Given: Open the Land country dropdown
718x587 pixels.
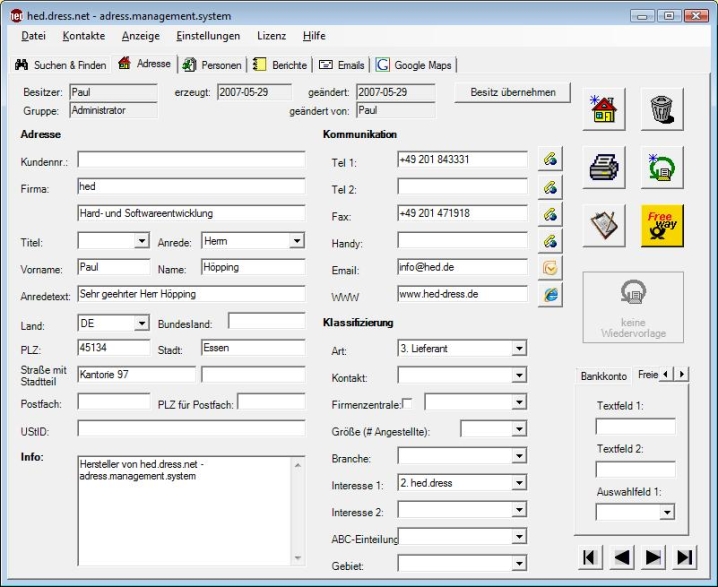Looking at the screenshot, I should 141,324.
